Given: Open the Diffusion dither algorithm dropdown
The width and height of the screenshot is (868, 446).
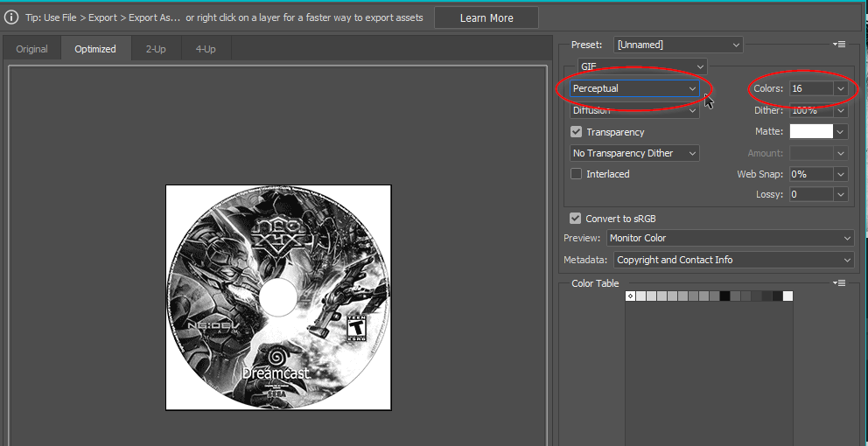Looking at the screenshot, I should [634, 110].
